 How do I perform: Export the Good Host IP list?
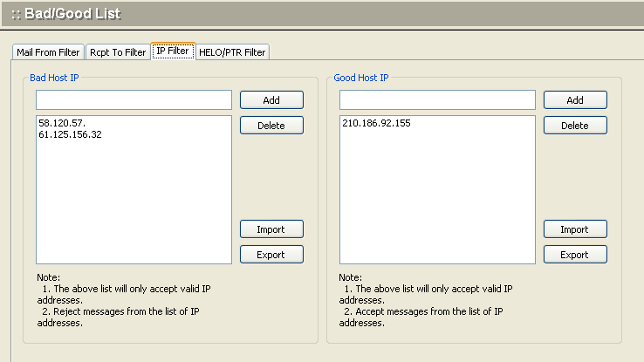(x=574, y=255)
